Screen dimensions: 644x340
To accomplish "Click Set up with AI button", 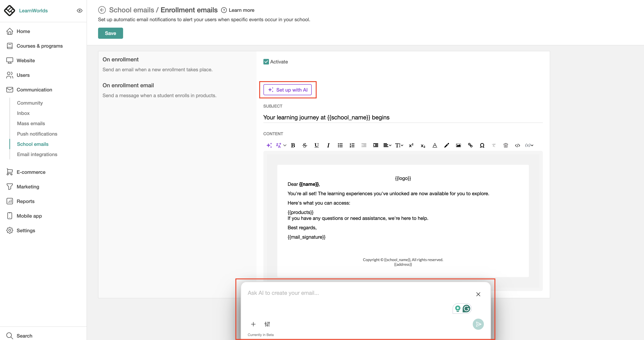I will click(288, 90).
